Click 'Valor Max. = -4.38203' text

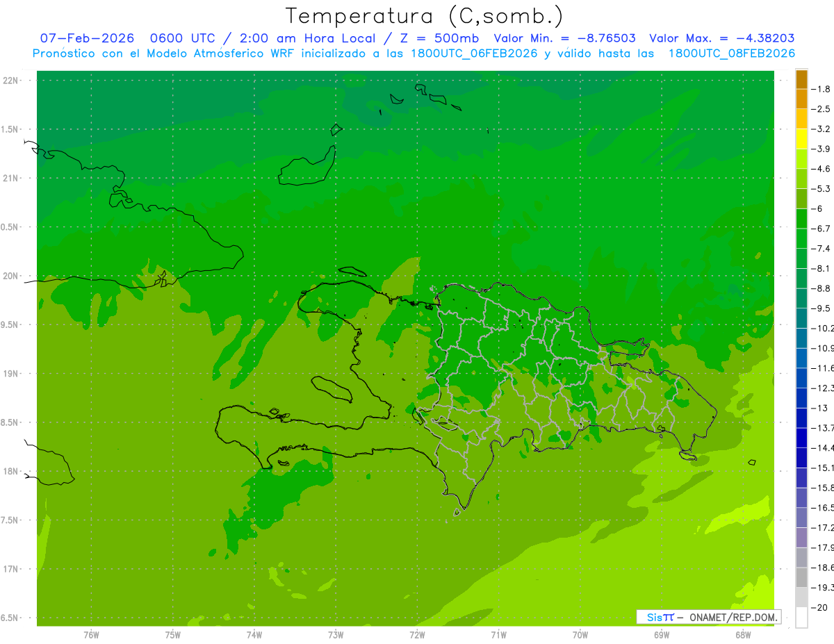[x=721, y=38]
